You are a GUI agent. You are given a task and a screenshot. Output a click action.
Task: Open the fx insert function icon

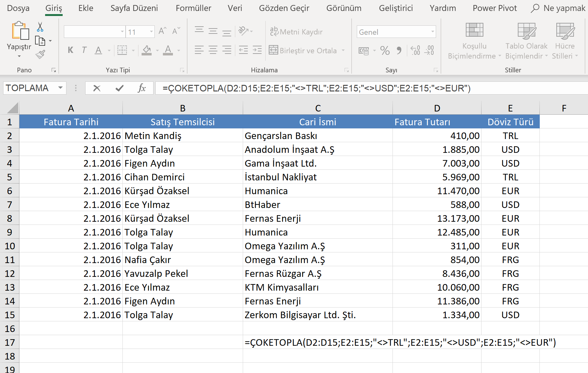pos(142,88)
